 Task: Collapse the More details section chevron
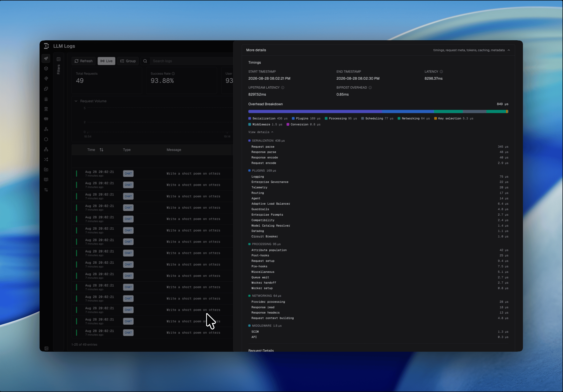pos(509,50)
